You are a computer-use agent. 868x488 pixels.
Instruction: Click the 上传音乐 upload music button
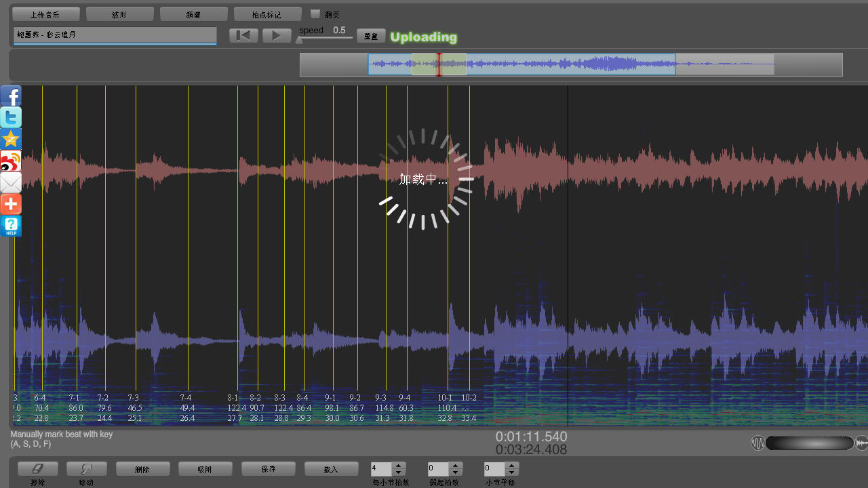coord(46,14)
